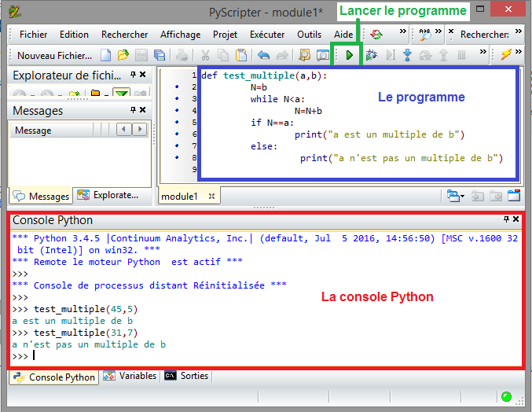Click the Cut scissors icon

tap(204, 55)
